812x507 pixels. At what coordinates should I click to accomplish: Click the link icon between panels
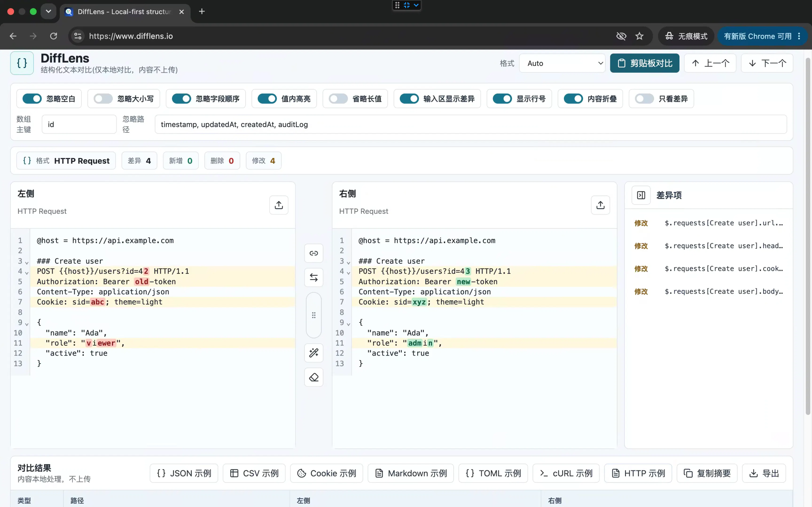point(314,253)
